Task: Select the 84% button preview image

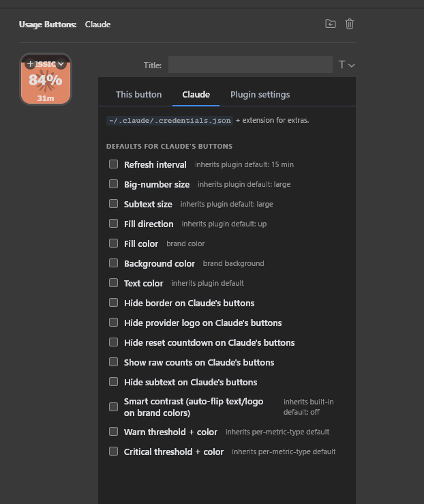Action: pos(45,79)
